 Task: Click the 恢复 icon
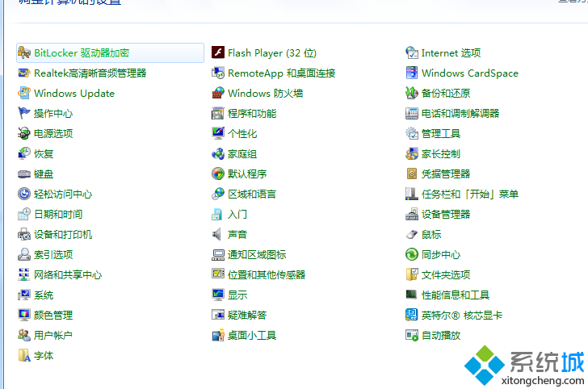pyautogui.click(x=24, y=153)
